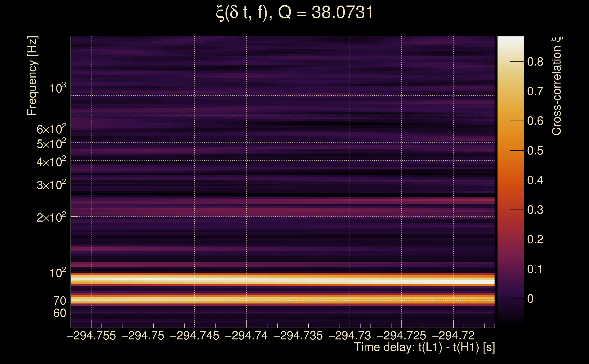Click the -294.72 x-axis tick label

[453, 336]
